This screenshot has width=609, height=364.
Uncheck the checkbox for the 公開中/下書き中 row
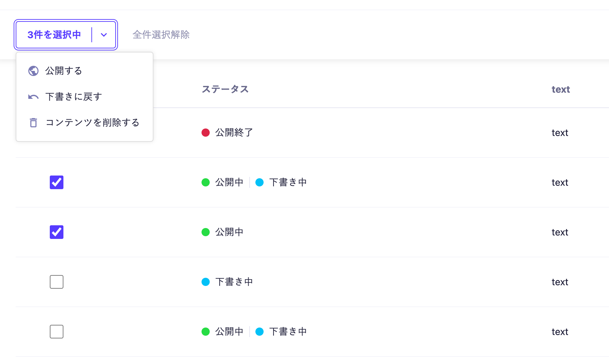57,182
